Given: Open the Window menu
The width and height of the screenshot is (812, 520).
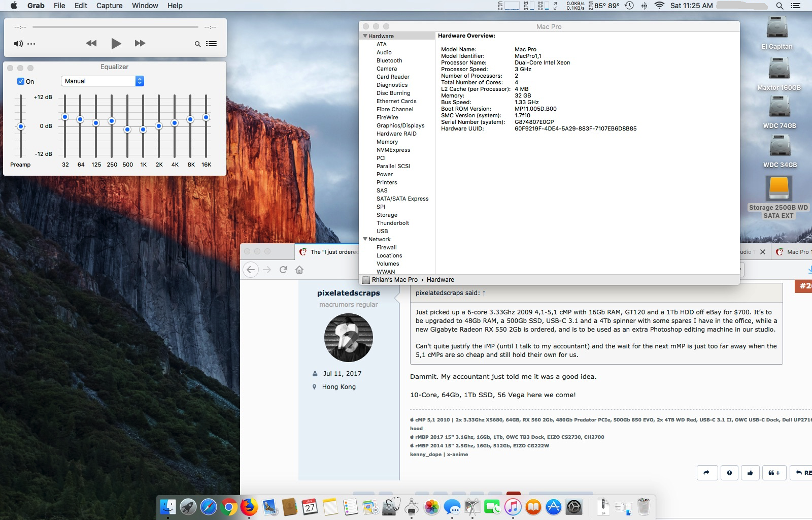Looking at the screenshot, I should coord(145,6).
